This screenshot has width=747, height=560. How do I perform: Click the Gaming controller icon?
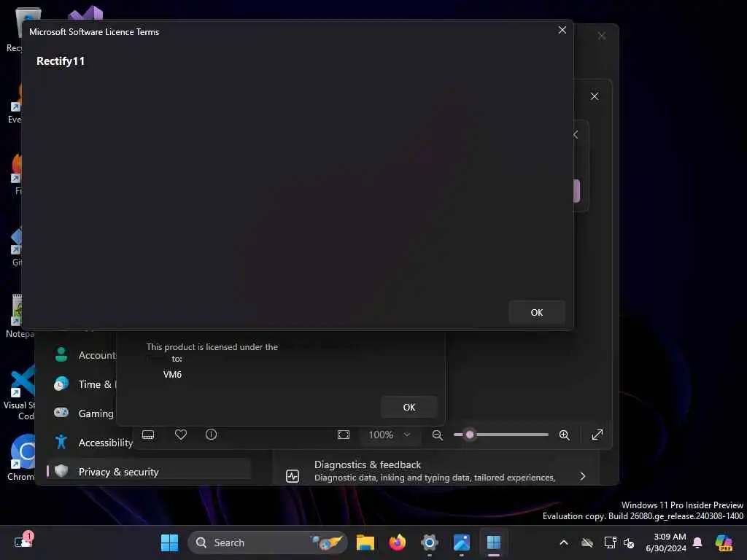coord(61,413)
